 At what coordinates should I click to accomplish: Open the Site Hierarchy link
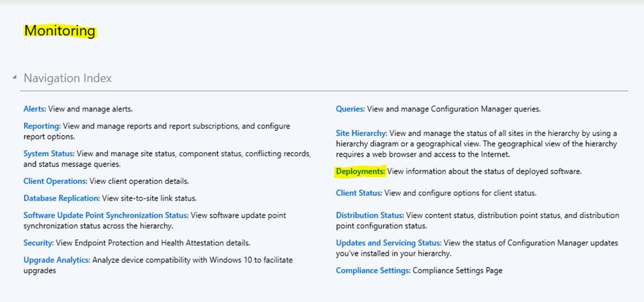click(361, 133)
